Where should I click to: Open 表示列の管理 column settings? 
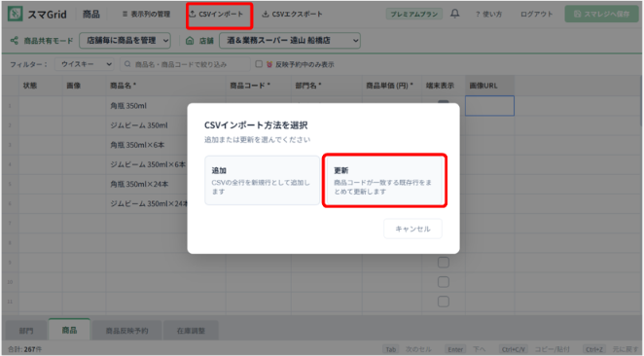146,14
